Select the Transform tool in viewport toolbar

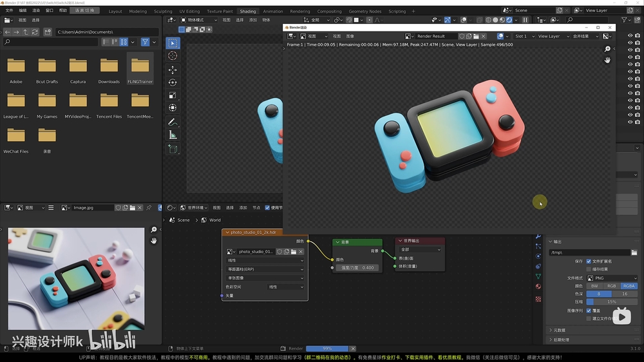point(173,108)
